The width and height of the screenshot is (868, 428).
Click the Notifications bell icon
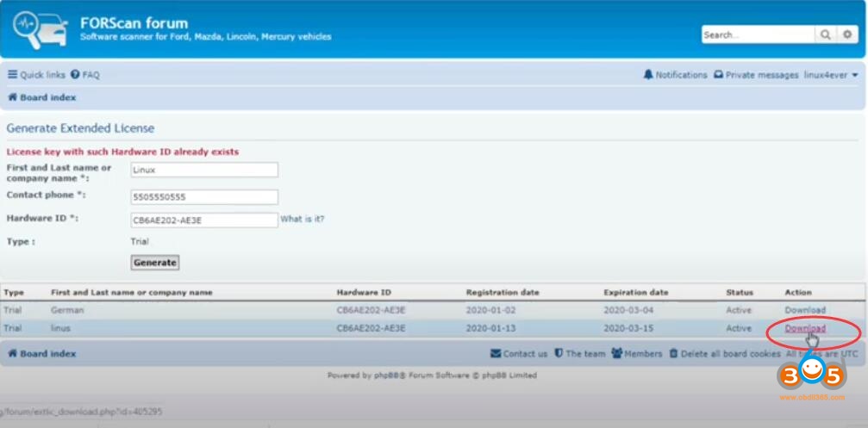point(647,75)
